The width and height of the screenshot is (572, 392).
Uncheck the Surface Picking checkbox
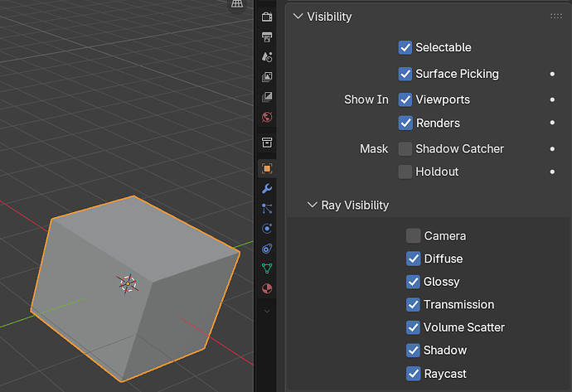[x=405, y=74]
